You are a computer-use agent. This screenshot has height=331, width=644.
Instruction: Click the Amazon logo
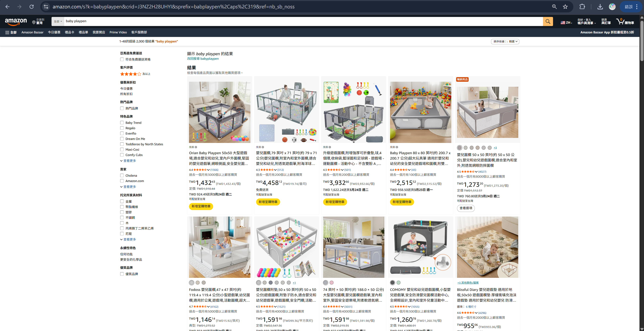16,21
